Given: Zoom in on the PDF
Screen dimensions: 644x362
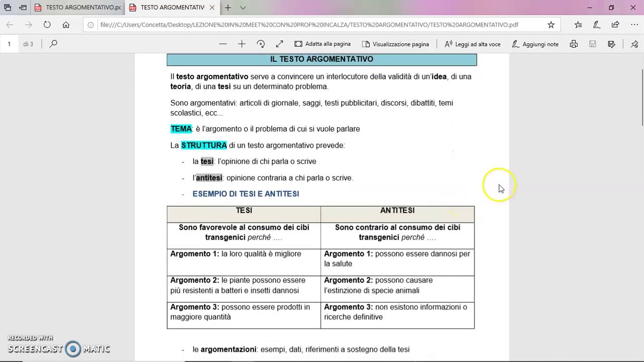Looking at the screenshot, I should 242,44.
